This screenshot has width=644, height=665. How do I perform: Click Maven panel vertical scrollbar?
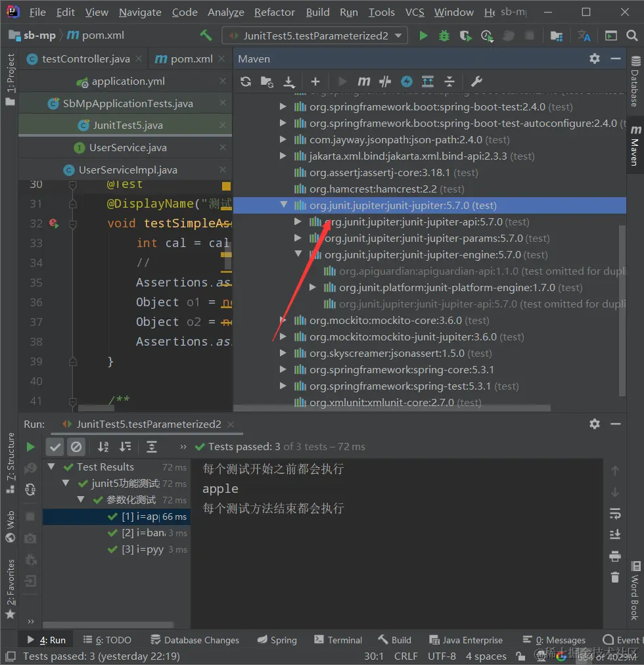point(622,310)
